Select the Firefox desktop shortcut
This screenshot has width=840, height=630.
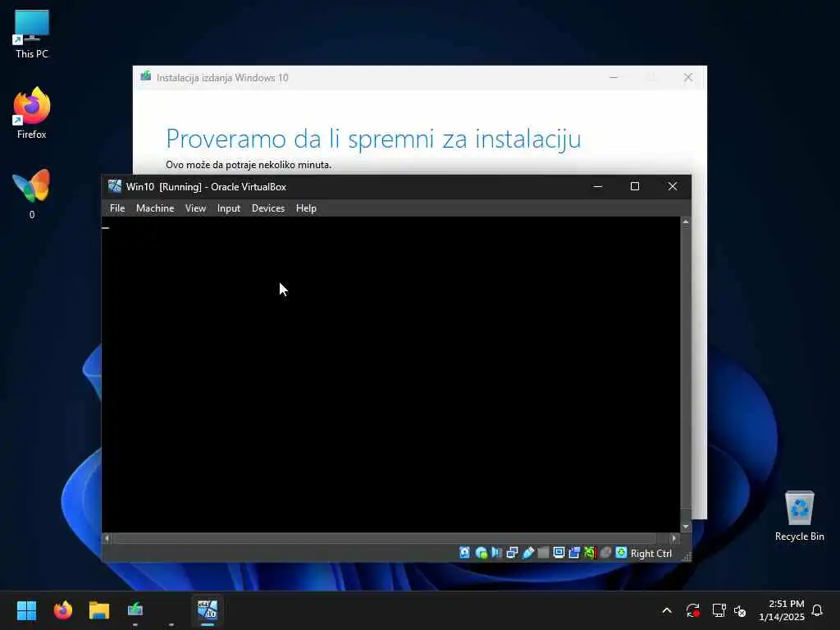32,113
